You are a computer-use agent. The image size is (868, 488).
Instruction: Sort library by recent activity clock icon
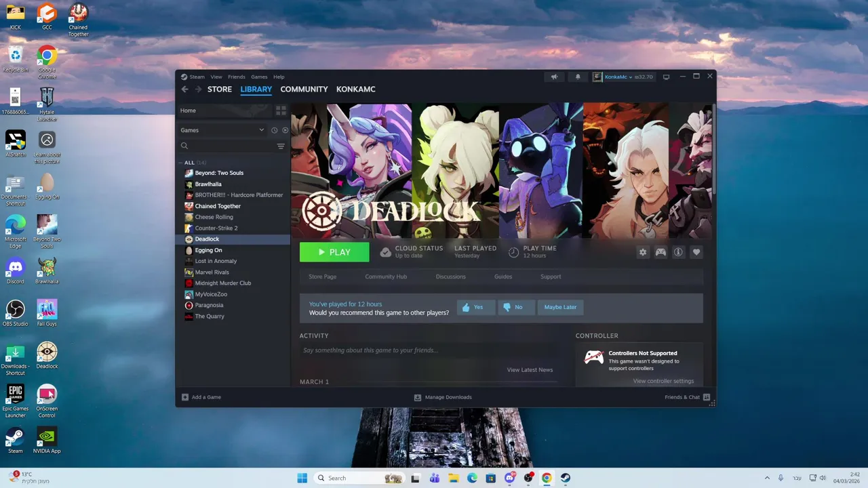coord(275,130)
